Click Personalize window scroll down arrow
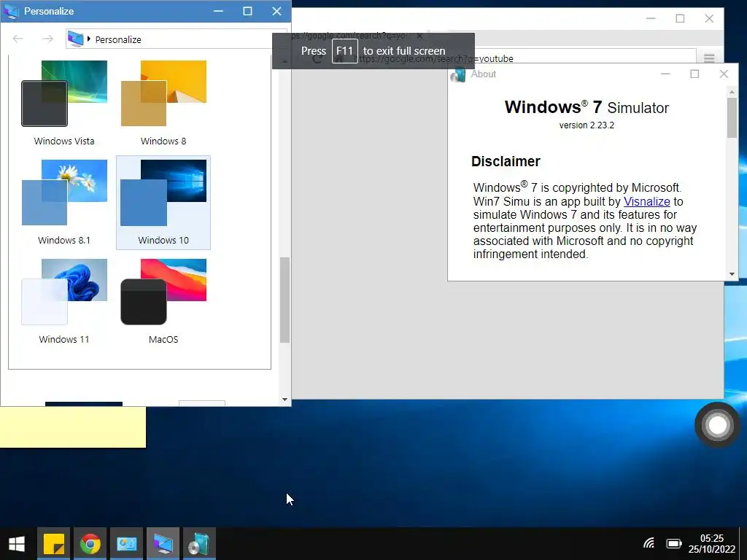The height and width of the screenshot is (560, 747). 285,400
